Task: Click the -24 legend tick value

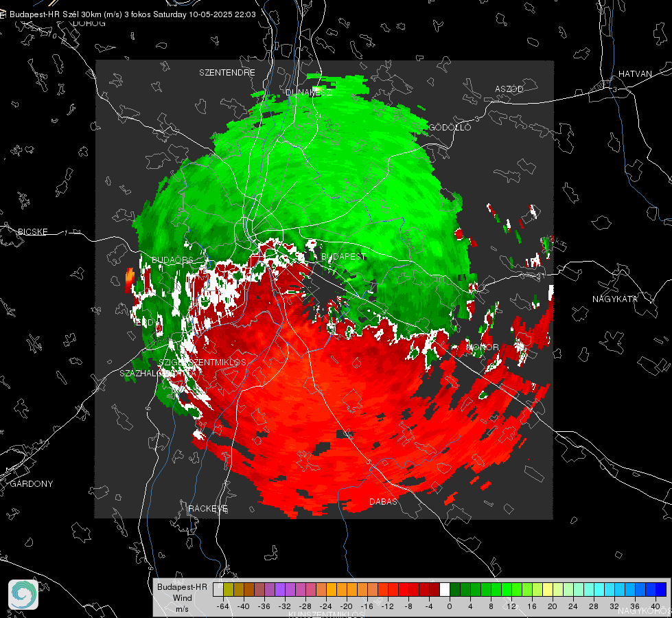Action: [x=326, y=606]
